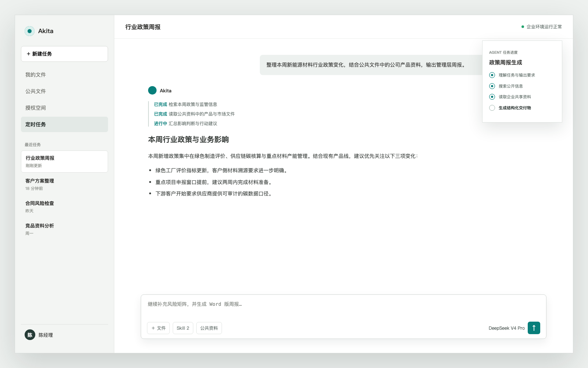Click the send arrow button
588x368 pixels.
[x=534, y=328]
